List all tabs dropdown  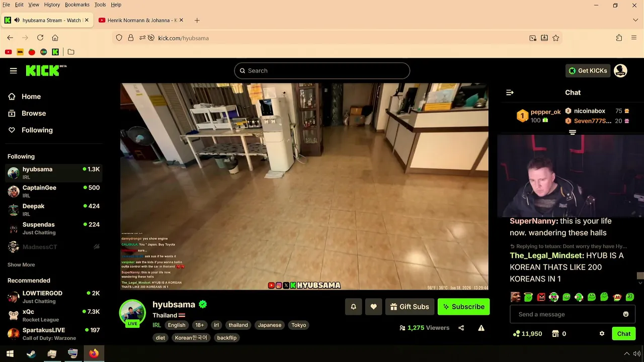click(635, 20)
